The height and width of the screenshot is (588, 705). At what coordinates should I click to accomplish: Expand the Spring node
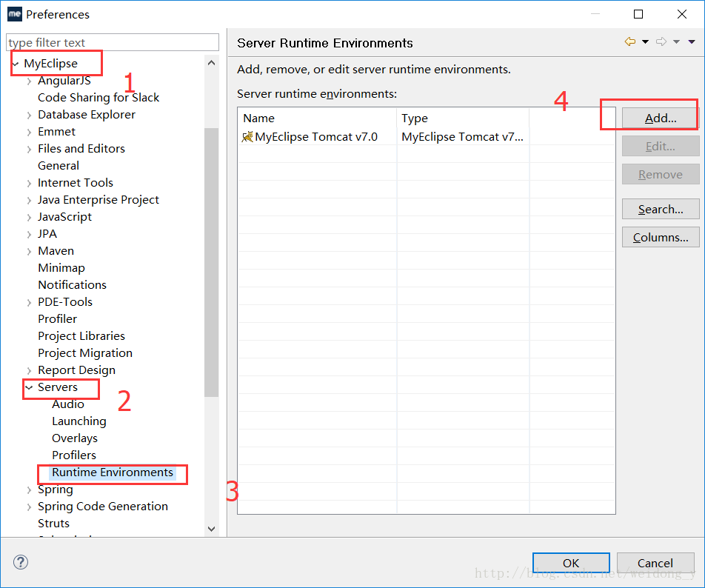(29, 490)
